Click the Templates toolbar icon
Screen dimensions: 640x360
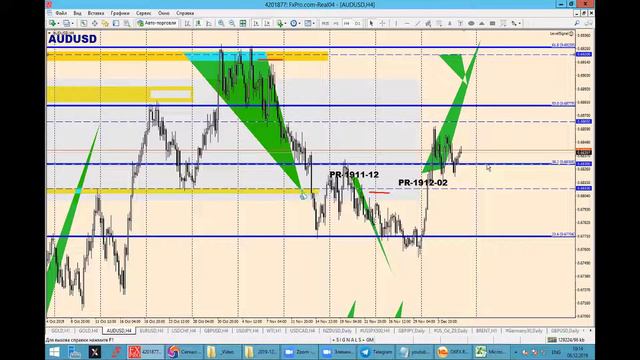click(308, 23)
